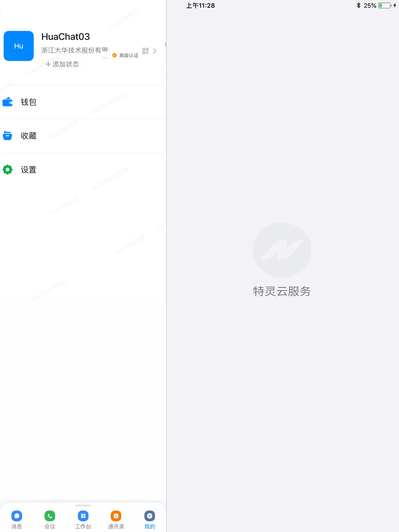
Task: Click the 添加状态 add status button
Action: [x=63, y=64]
